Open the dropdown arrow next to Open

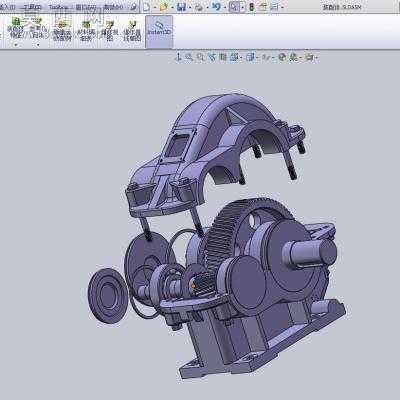pos(172,7)
